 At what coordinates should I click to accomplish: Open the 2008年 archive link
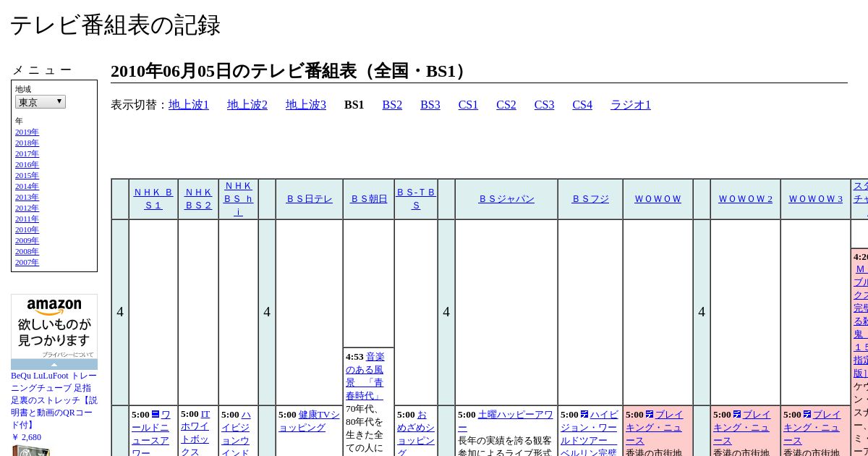pos(27,252)
